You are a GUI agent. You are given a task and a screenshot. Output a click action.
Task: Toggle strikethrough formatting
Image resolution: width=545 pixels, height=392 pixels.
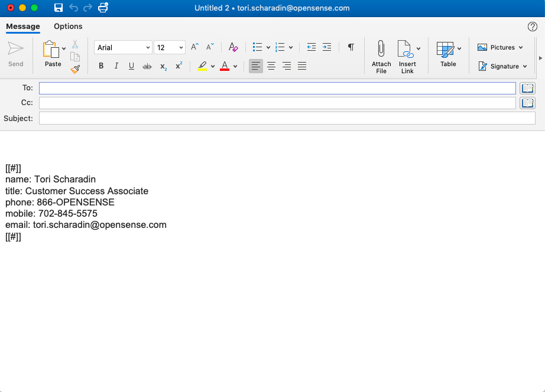(x=147, y=66)
